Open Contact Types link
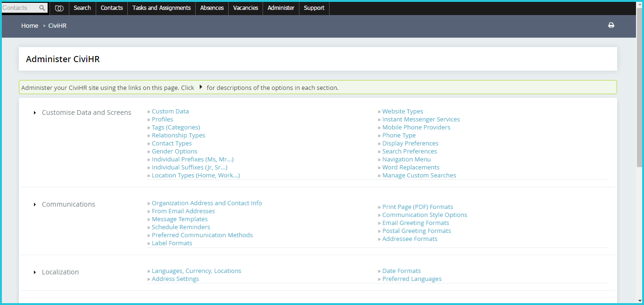Image resolution: width=644 pixels, height=305 pixels. pyautogui.click(x=172, y=144)
